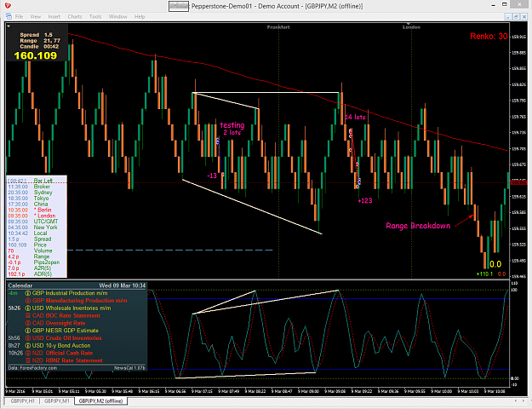The width and height of the screenshot is (532, 409).
Task: Click icon beside NZD RBNZ Rate Statement
Action: coord(28,360)
